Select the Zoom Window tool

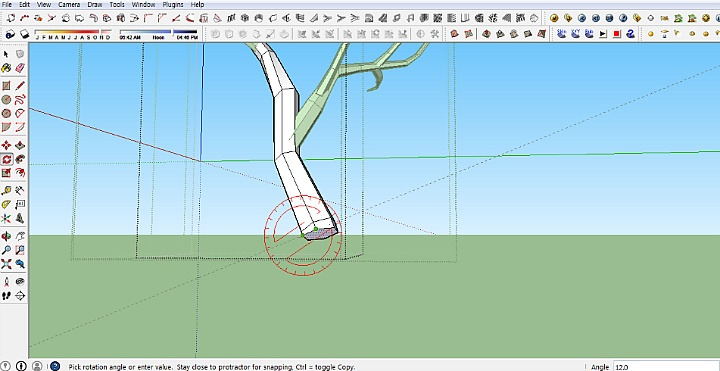click(20, 250)
